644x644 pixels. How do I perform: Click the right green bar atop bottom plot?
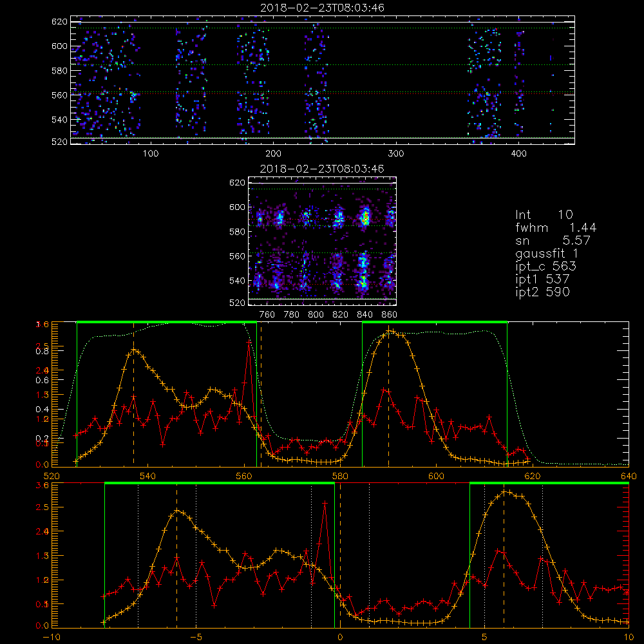tap(549, 484)
